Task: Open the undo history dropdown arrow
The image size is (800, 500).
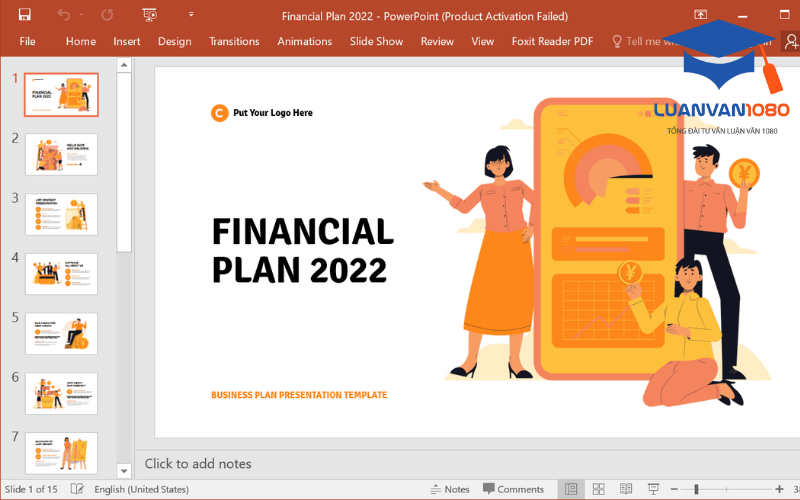Action: pyautogui.click(x=82, y=15)
